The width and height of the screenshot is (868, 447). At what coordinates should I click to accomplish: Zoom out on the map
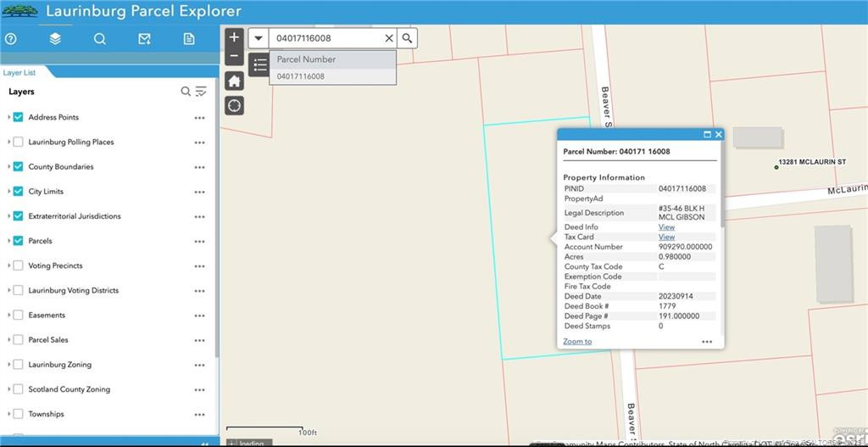(x=234, y=57)
